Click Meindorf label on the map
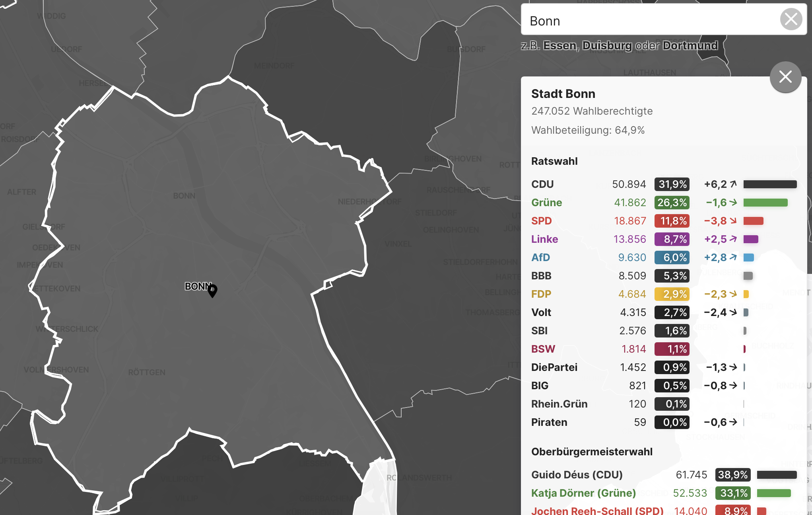Viewport: 812px width, 515px height. [274, 66]
